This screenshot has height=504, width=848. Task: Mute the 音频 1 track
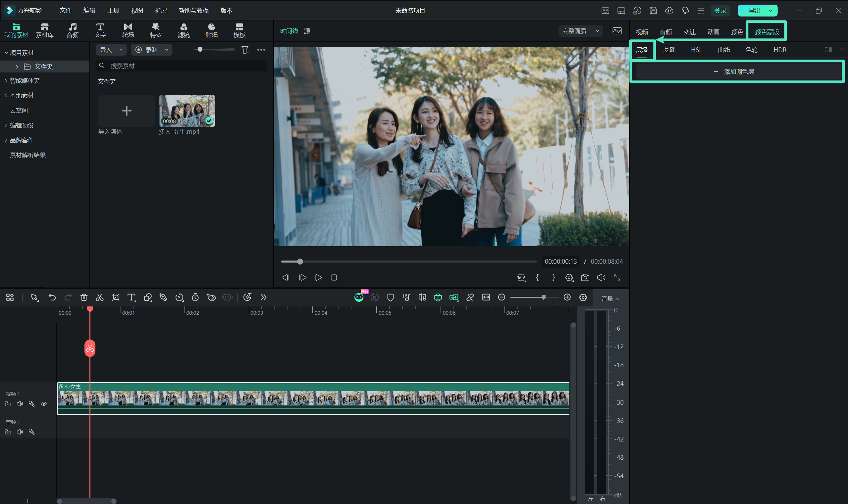(20, 432)
